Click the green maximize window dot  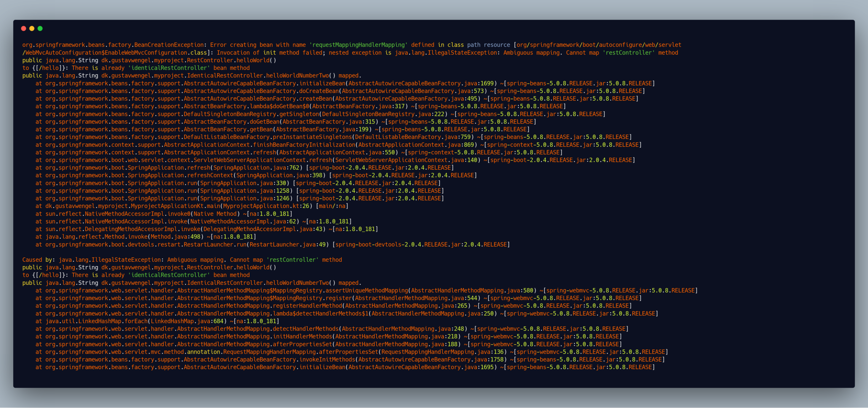[x=40, y=29]
